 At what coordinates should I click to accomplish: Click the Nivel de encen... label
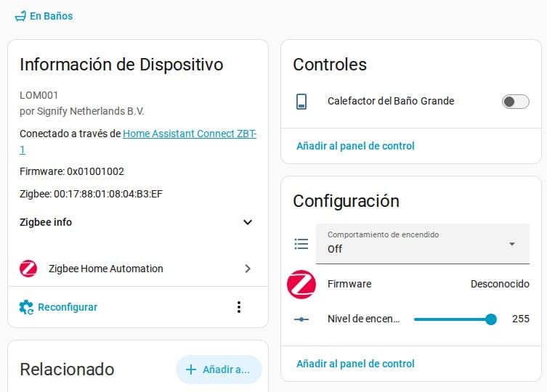pos(363,319)
